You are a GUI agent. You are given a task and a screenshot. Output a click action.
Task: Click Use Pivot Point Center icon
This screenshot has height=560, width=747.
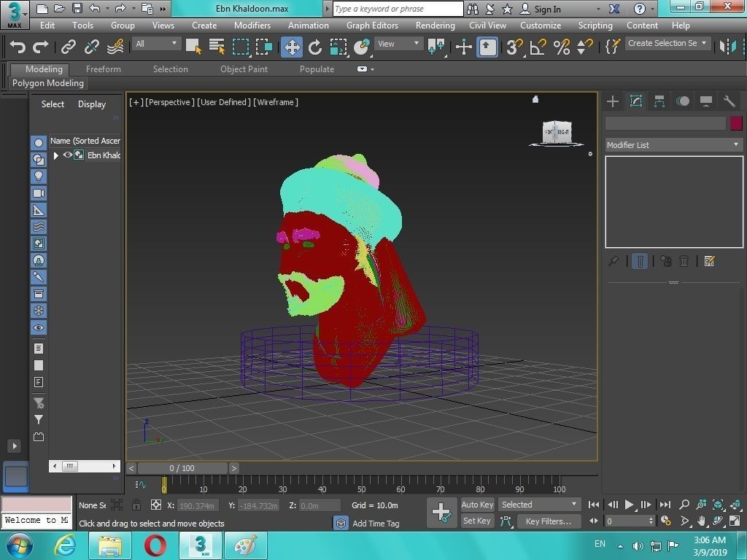(x=436, y=47)
